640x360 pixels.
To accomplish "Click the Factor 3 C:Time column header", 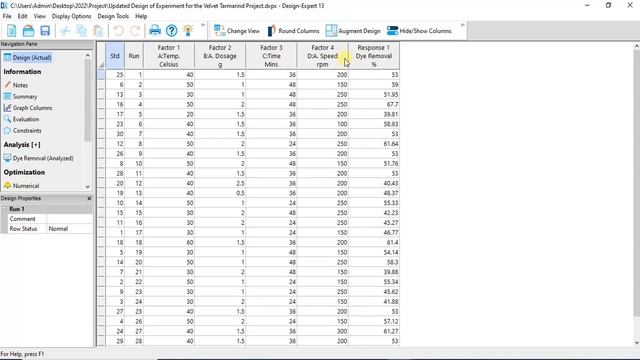I will (x=271, y=56).
